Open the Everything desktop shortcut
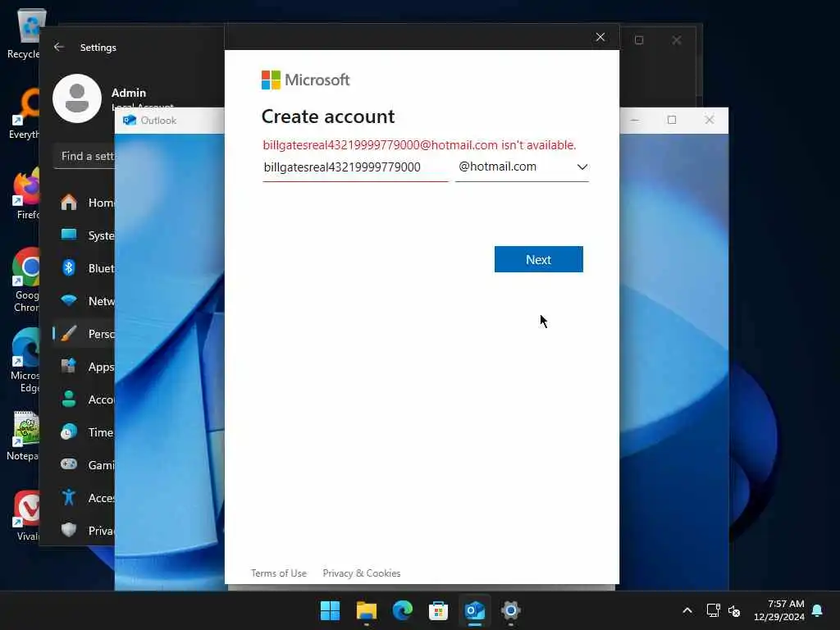The height and width of the screenshot is (630, 840). click(25, 114)
